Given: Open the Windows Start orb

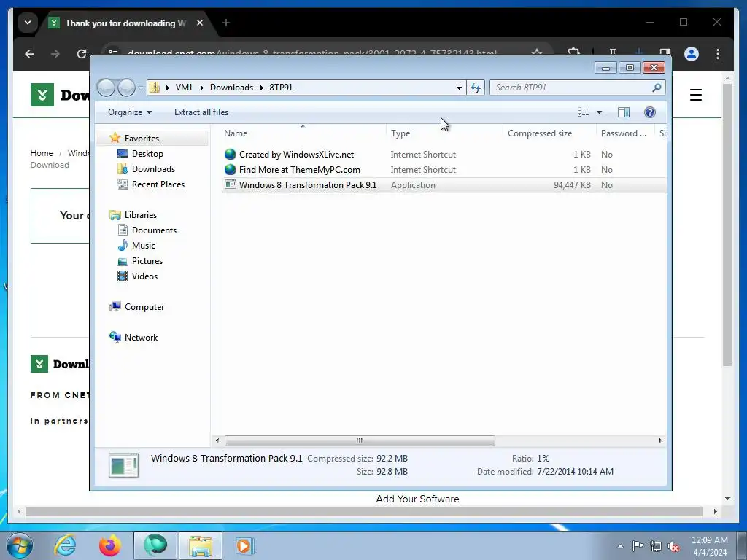Looking at the screenshot, I should coord(20,545).
